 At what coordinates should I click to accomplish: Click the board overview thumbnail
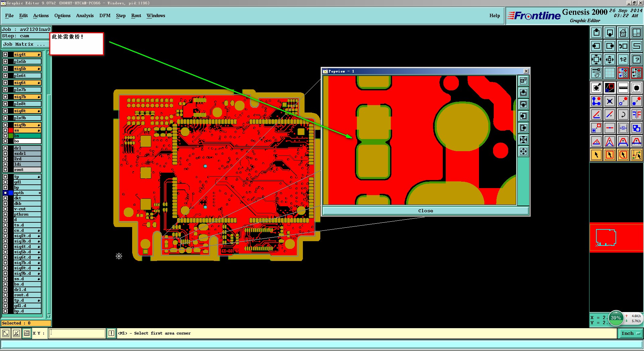tap(616, 237)
